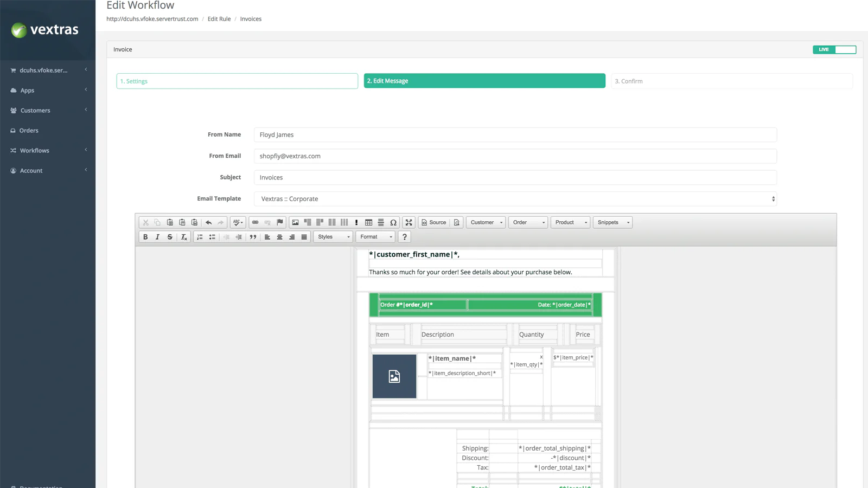Screen dimensions: 868x488
Task: Open the Customer merge tag dropdown
Action: pyautogui.click(x=486, y=222)
